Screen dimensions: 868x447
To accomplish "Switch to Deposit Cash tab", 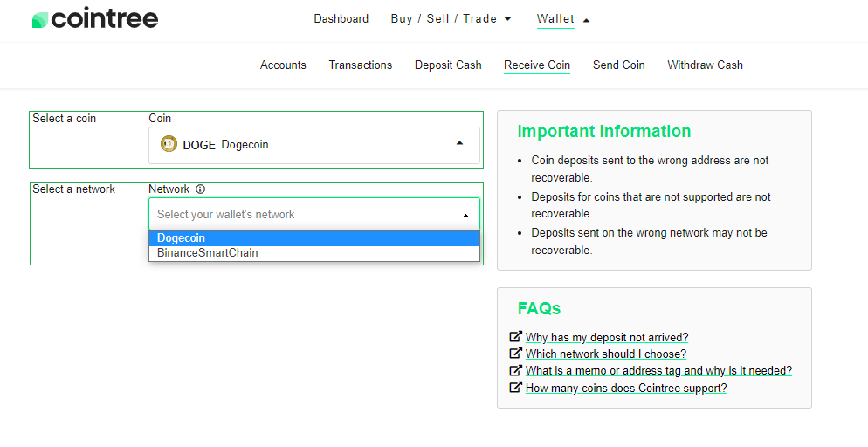I will pyautogui.click(x=448, y=65).
